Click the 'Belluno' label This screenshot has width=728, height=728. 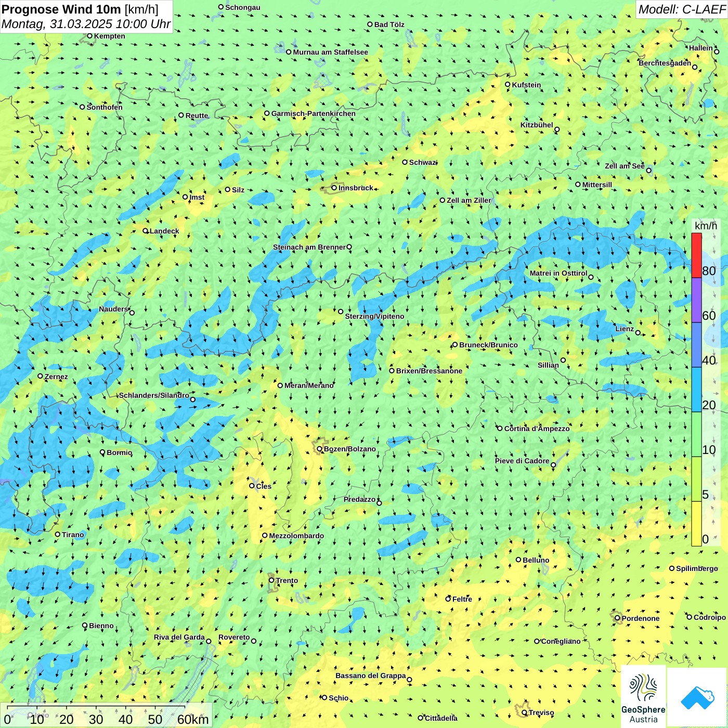(536, 560)
